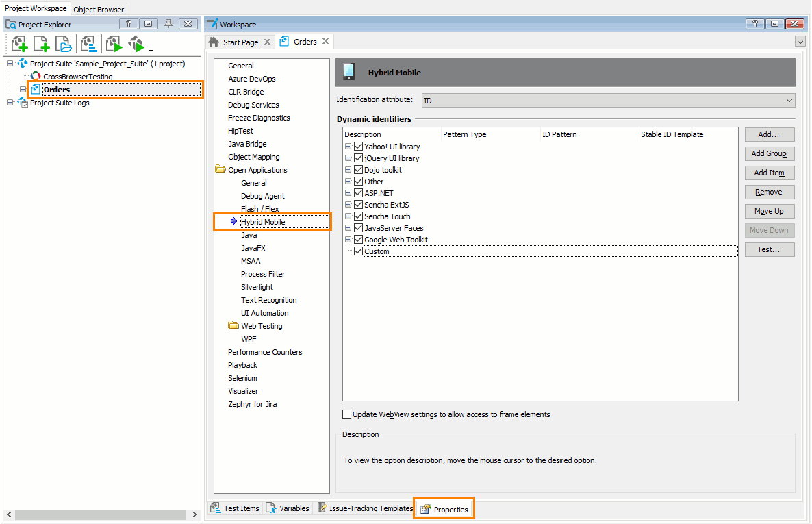Switch to the Object Browser tab
This screenshot has width=812, height=524.
click(x=99, y=10)
